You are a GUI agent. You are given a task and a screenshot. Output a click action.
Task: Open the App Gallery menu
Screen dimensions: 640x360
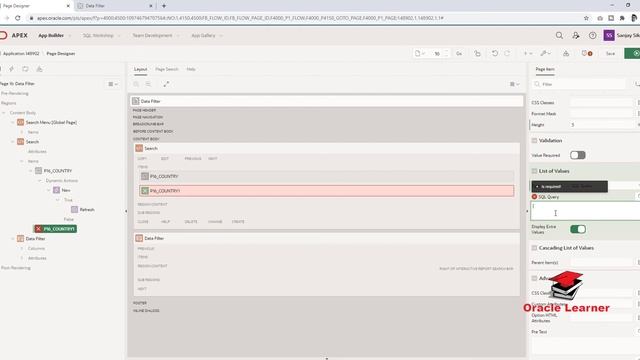pyautogui.click(x=203, y=36)
